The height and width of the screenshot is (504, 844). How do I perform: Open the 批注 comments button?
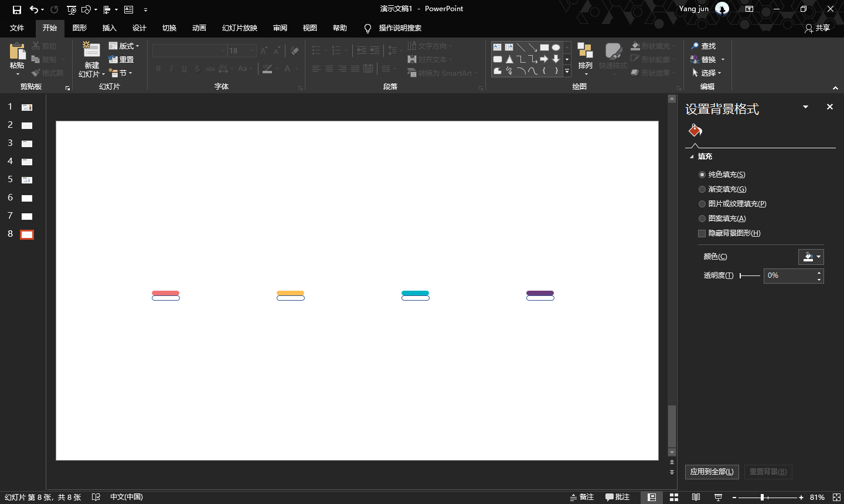[618, 497]
